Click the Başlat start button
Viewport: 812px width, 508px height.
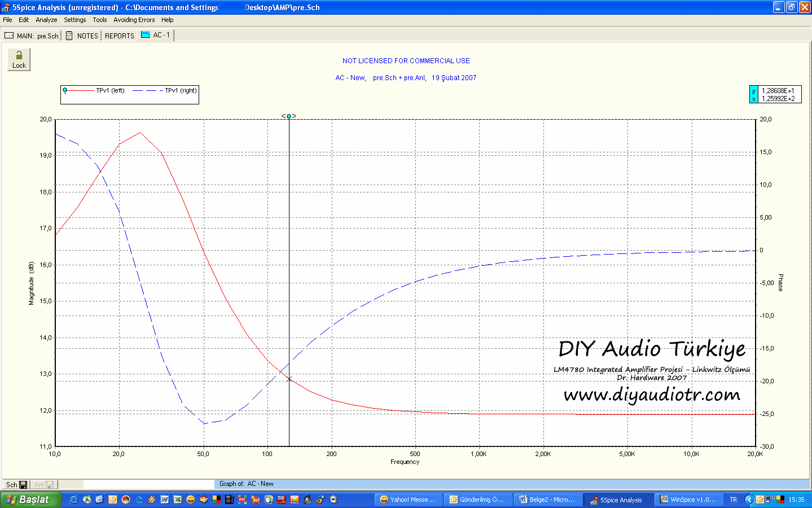[29, 500]
